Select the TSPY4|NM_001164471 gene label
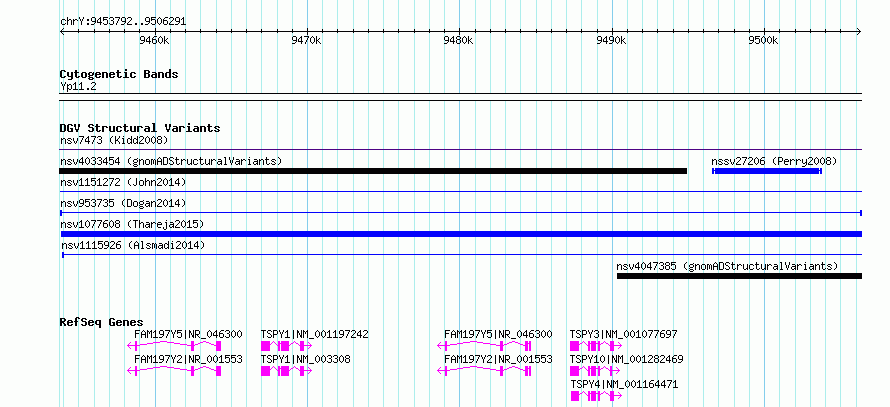 pyautogui.click(x=624, y=384)
